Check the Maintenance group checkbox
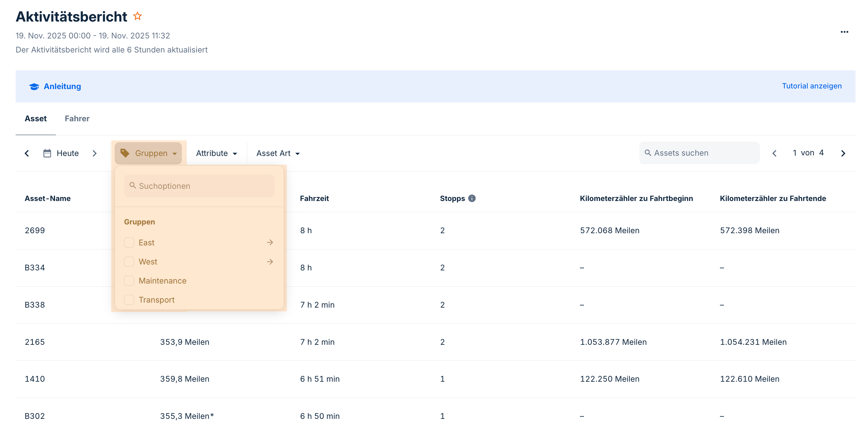 129,281
